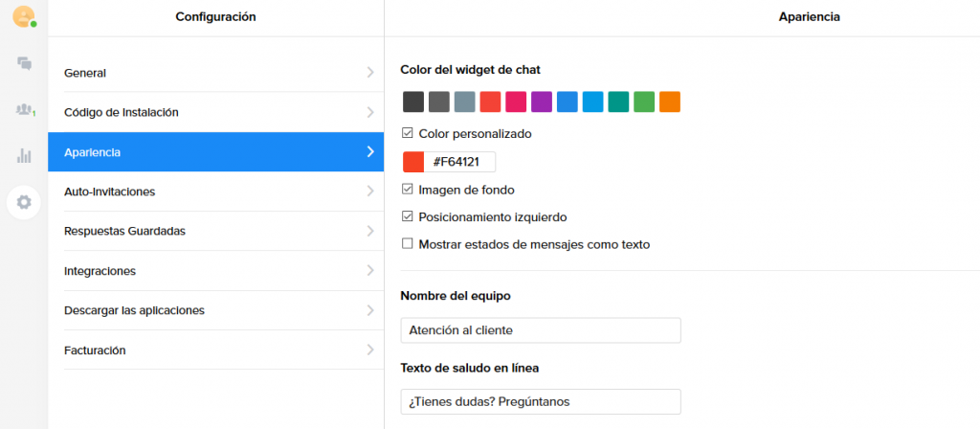This screenshot has width=980, height=429.
Task: Open the settings gear icon
Action: coord(24,202)
